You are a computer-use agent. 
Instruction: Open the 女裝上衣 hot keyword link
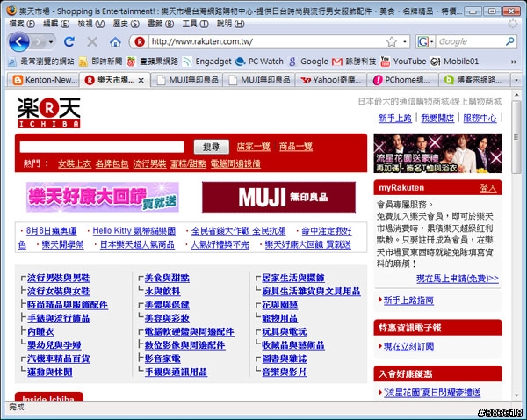(75, 163)
